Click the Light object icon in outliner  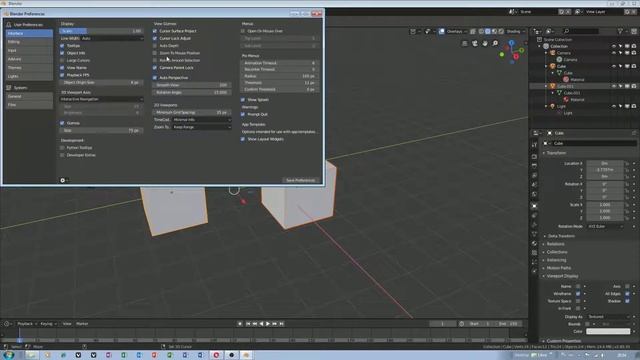pos(553,106)
